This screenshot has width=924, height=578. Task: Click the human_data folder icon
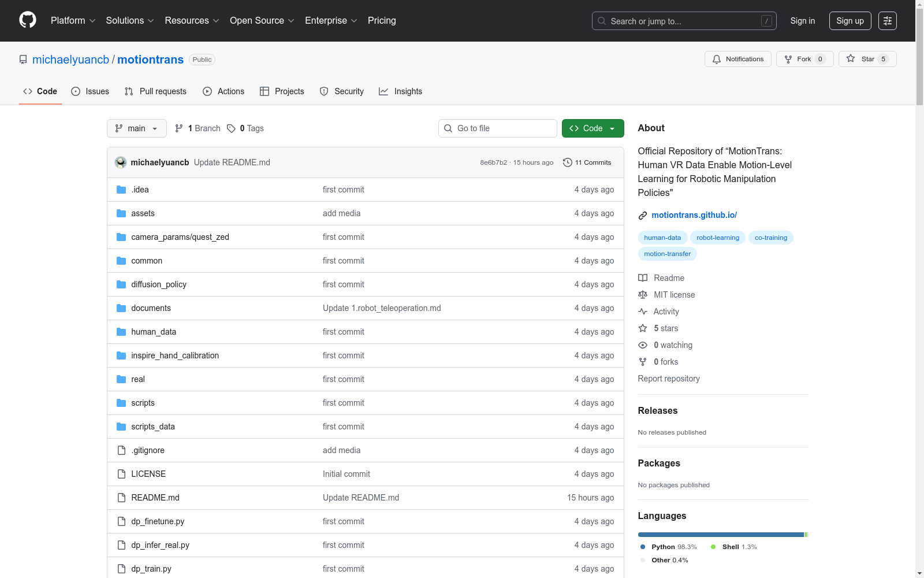(x=121, y=332)
